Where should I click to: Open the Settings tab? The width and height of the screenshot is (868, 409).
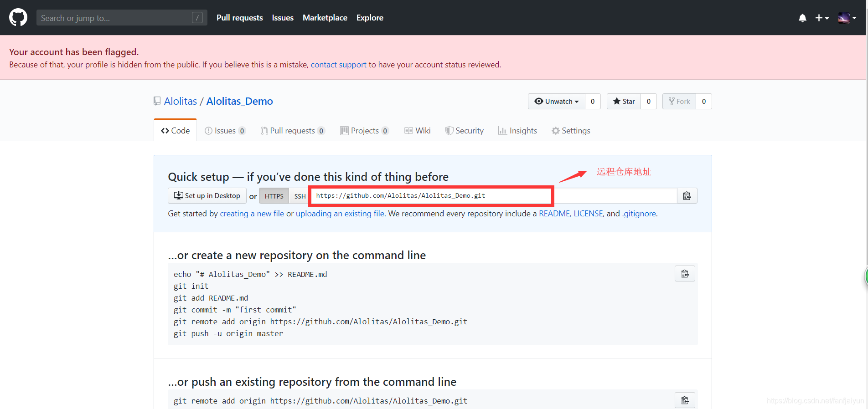coord(571,131)
